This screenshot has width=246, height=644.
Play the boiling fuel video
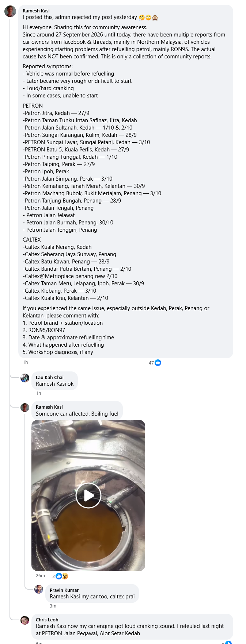tap(88, 495)
